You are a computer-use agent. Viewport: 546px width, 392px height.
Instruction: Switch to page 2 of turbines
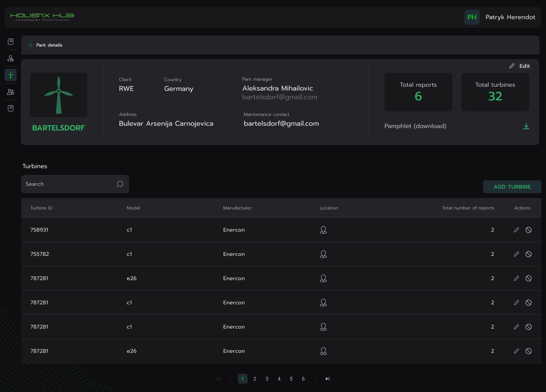click(x=255, y=379)
